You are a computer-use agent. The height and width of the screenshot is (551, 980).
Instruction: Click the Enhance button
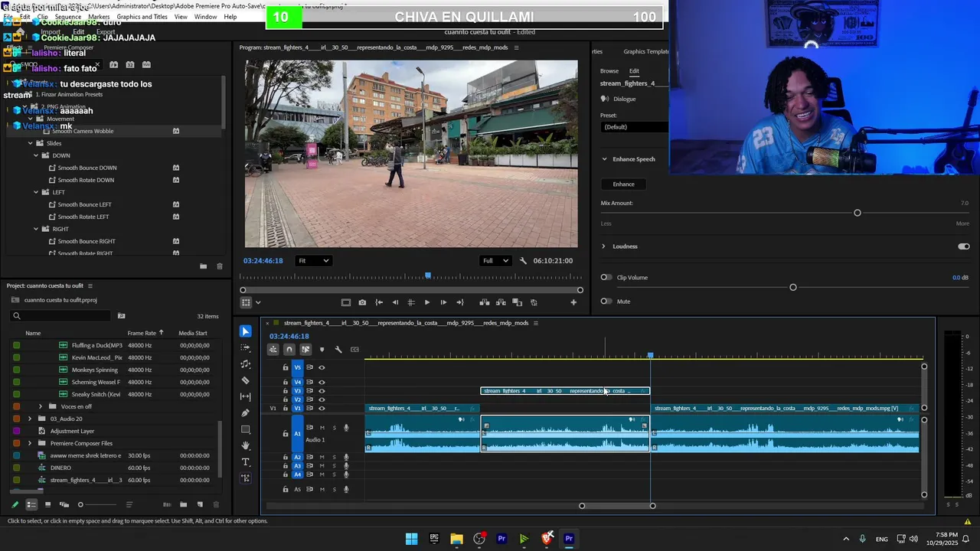(x=623, y=184)
